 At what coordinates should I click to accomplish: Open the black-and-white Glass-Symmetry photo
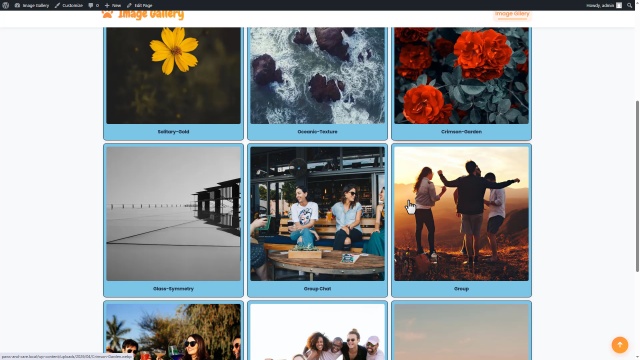173,213
